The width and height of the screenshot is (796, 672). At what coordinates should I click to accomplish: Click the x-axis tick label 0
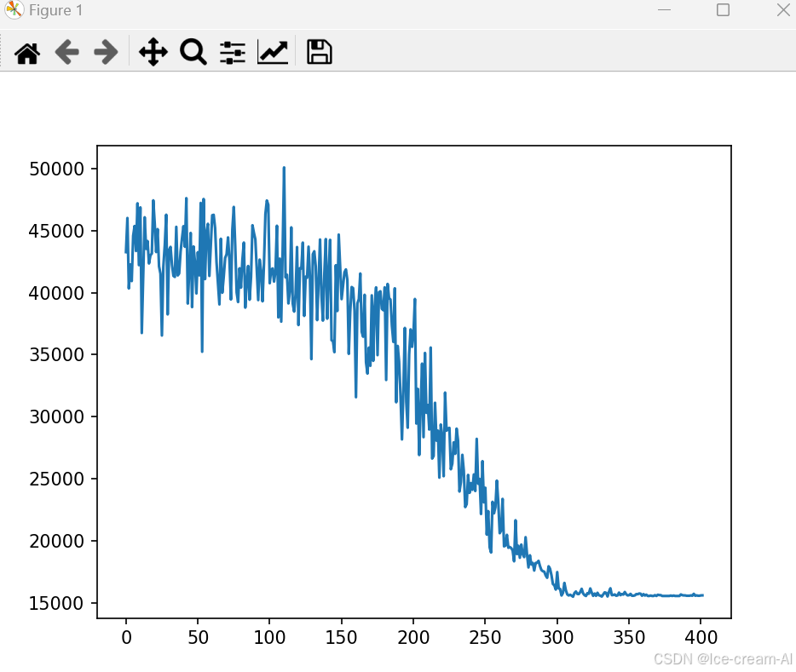126,638
